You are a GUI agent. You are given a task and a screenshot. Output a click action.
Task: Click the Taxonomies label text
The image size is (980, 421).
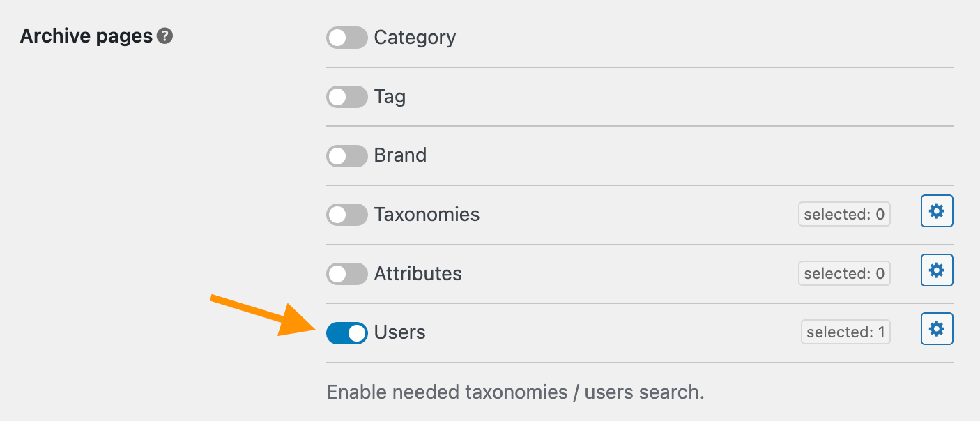[x=427, y=215]
